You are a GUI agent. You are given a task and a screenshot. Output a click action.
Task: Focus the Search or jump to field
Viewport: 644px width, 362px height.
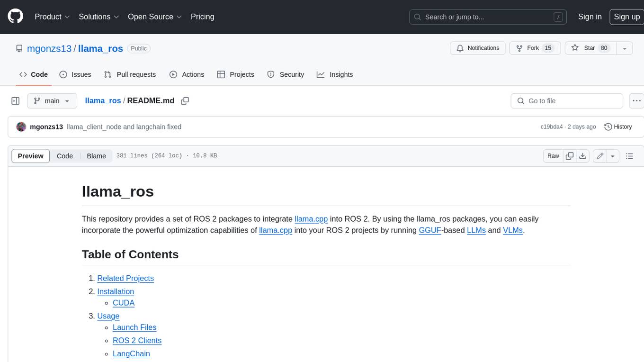(489, 17)
